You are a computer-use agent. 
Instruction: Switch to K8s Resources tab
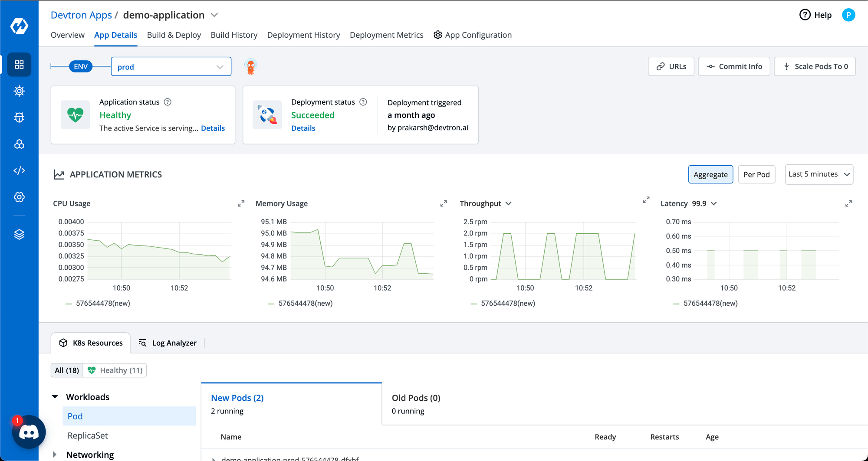point(91,343)
